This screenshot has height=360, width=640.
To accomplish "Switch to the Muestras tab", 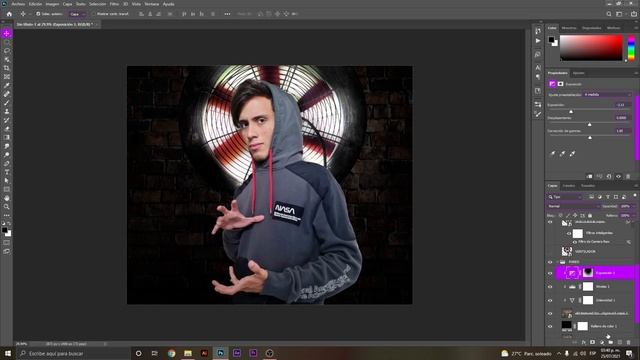I will point(569,28).
